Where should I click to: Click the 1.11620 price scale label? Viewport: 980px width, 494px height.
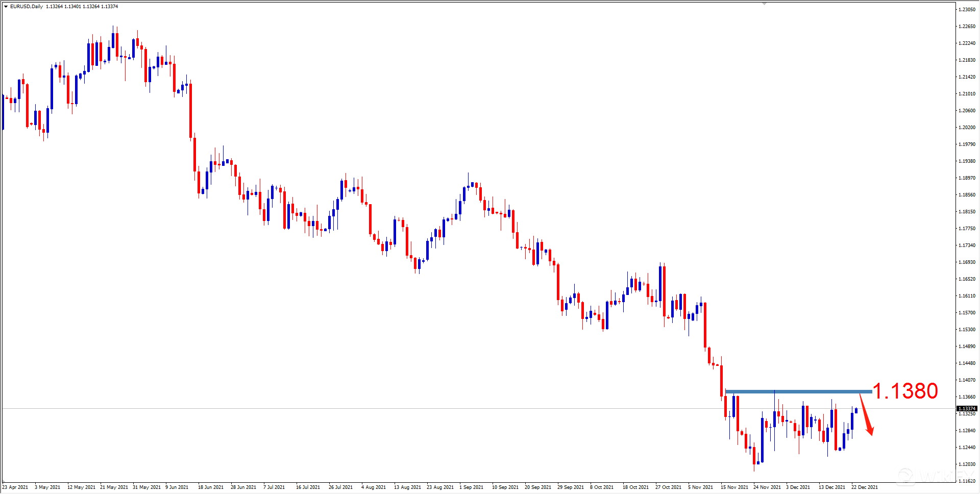click(966, 481)
